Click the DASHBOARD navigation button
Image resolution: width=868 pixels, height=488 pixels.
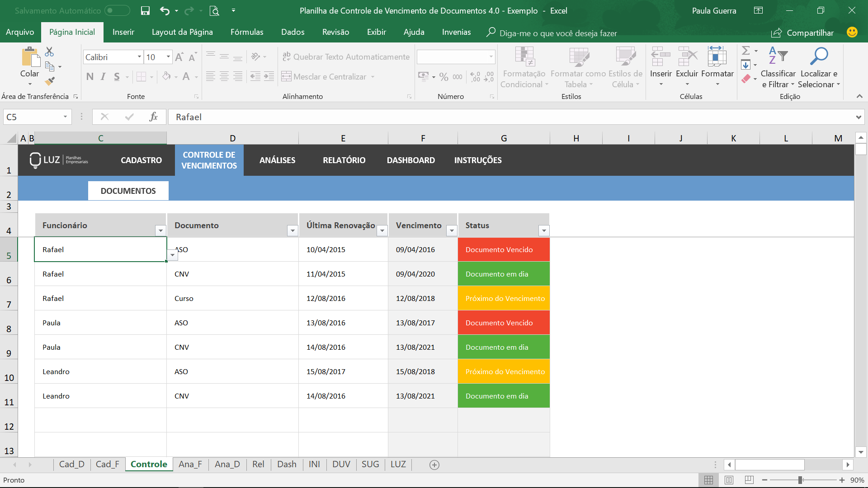410,160
